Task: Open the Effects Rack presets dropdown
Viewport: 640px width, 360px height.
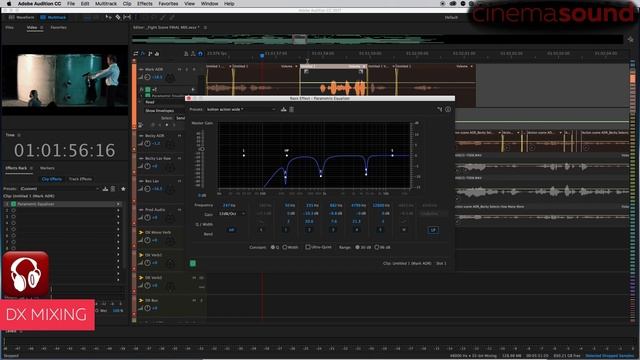Action: pyautogui.click(x=59, y=189)
